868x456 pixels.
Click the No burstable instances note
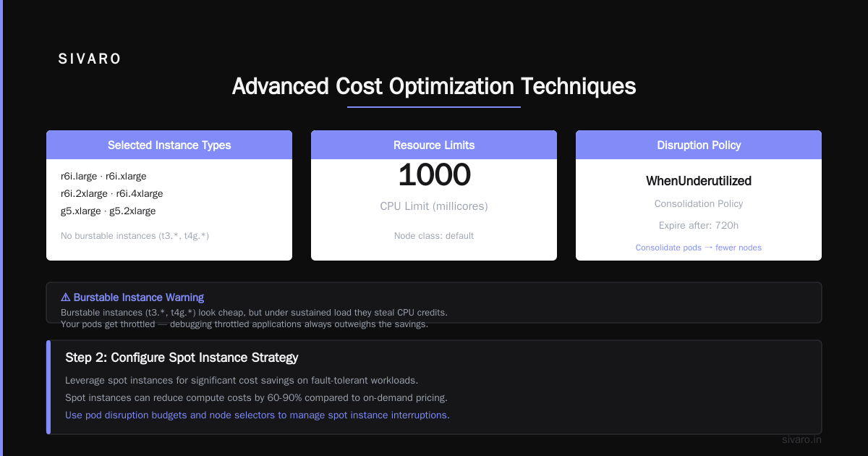(135, 235)
